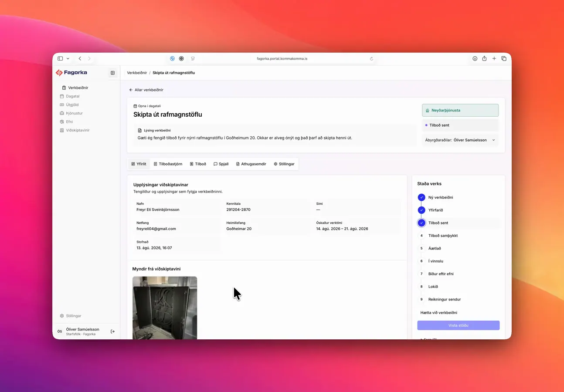Screen dimensions: 564x392
Task: Click the Vista stöðu button
Action: coord(458,325)
